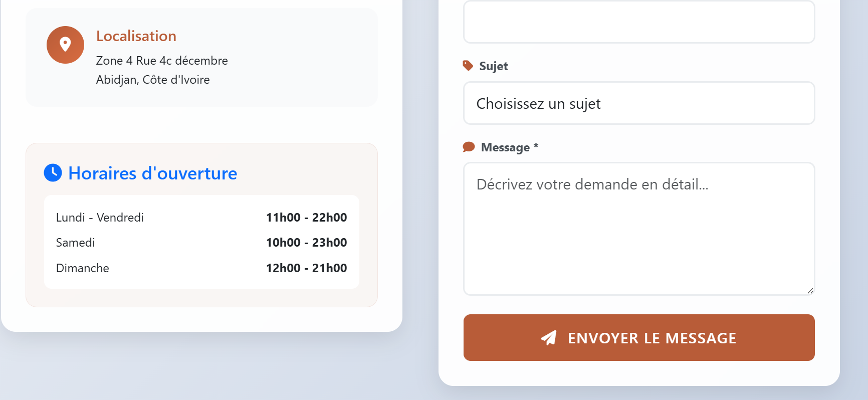868x400 pixels.
Task: Click the Localisation heading
Action: pos(136,36)
